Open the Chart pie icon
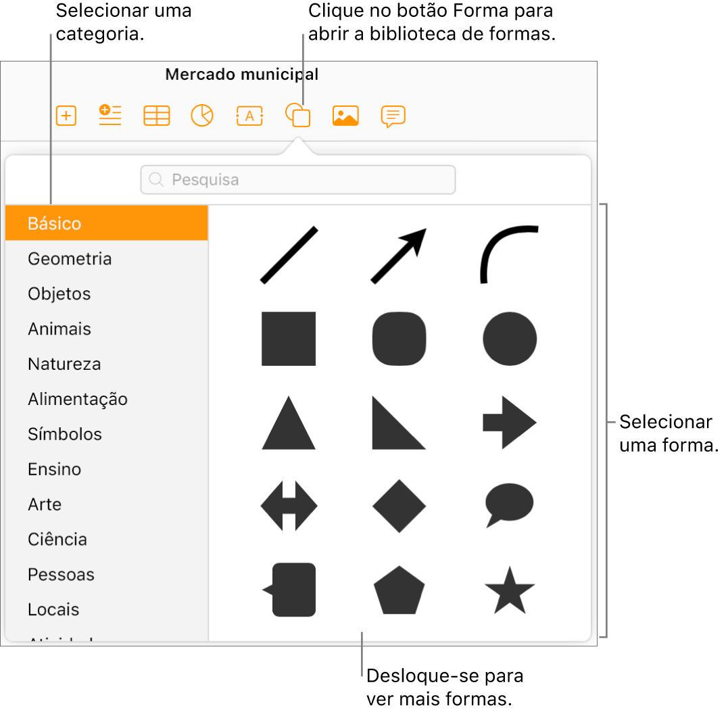This screenshot has width=728, height=716. tap(202, 116)
